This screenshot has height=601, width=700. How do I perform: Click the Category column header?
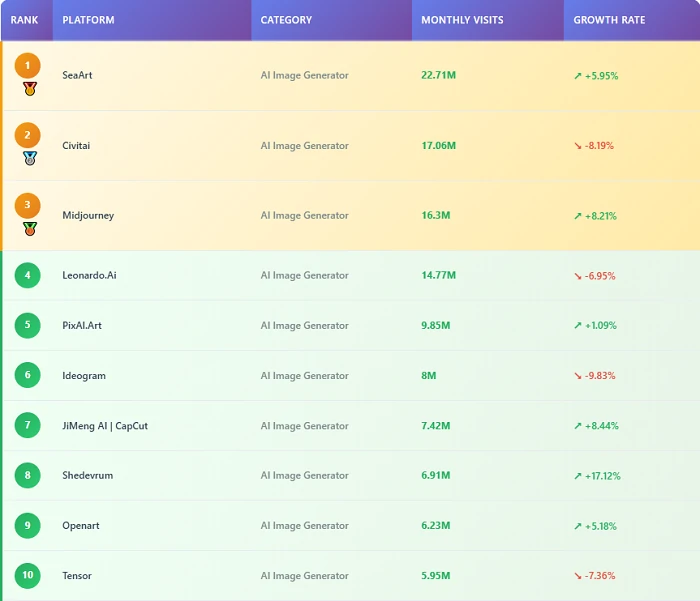pyautogui.click(x=286, y=20)
